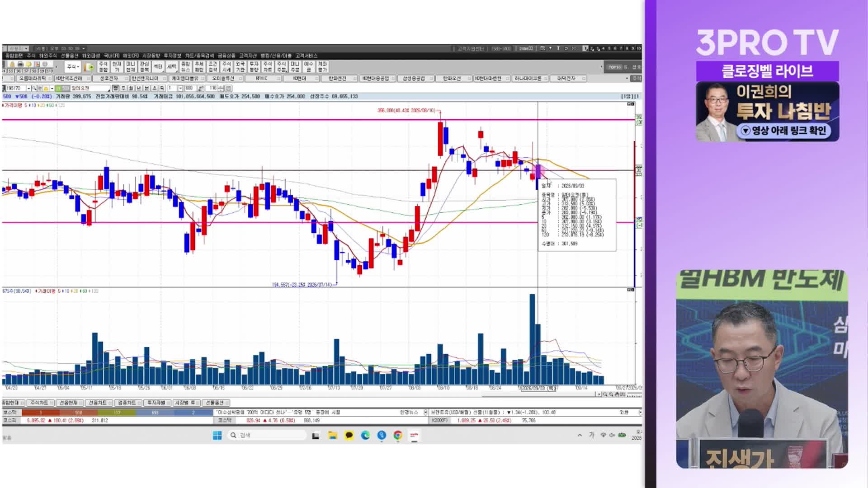Click the lock icon in the toolbar
868x488 pixels.
tap(12, 64)
